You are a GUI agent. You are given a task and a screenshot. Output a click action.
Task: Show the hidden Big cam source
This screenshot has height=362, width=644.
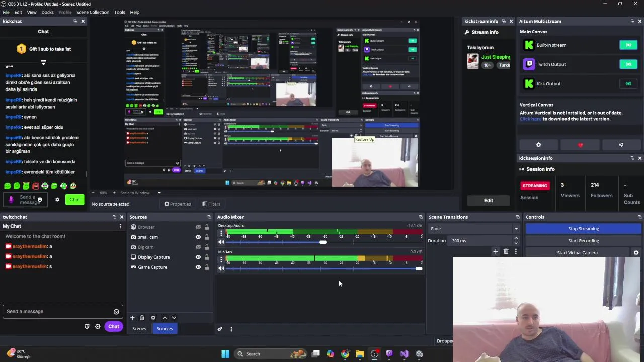[x=198, y=247]
